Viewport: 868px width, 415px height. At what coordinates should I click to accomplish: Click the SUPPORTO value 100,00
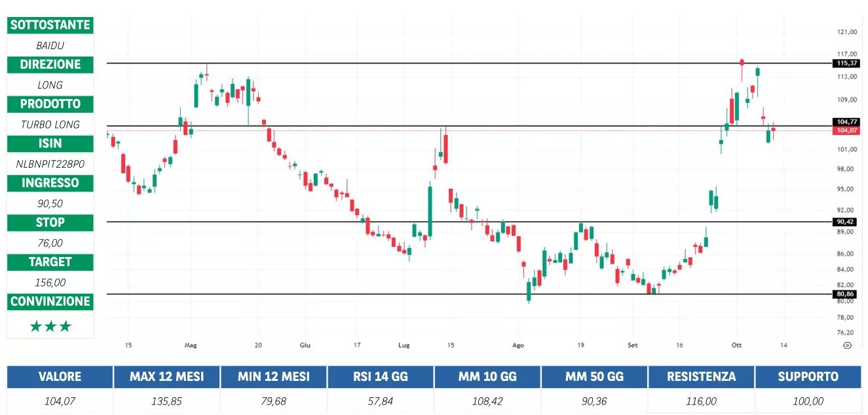click(x=808, y=401)
